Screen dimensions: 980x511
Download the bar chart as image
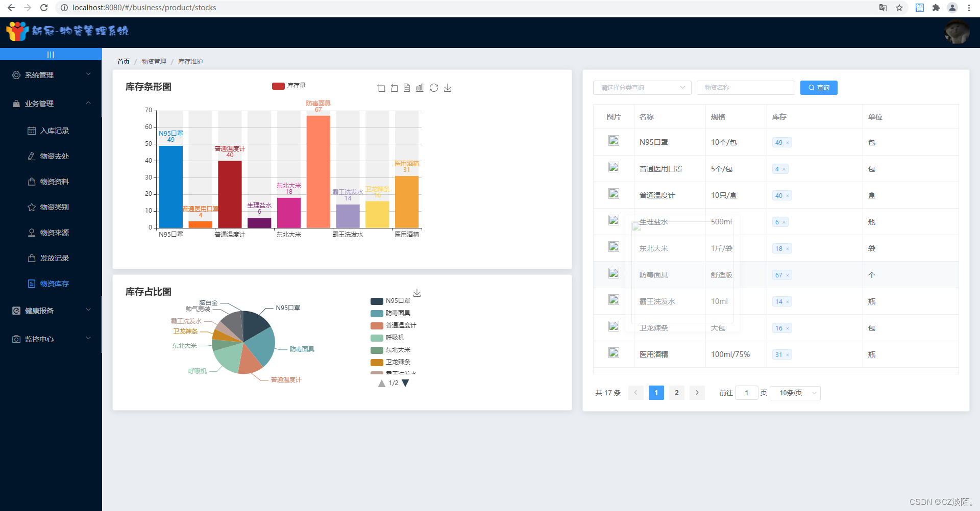[x=448, y=88]
